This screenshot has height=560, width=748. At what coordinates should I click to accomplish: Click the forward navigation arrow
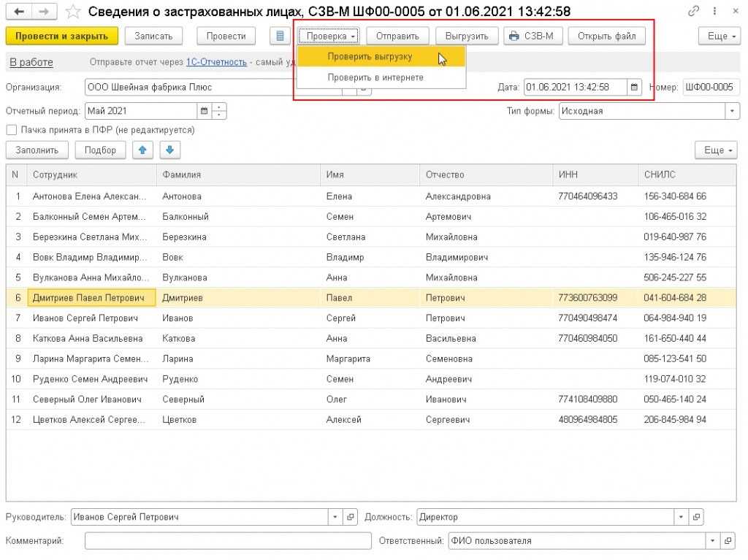tap(44, 12)
